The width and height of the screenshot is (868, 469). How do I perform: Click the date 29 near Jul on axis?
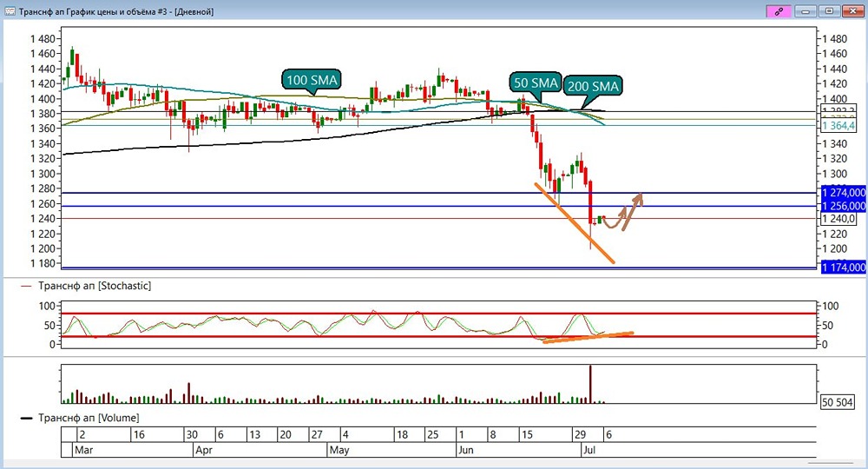point(580,434)
